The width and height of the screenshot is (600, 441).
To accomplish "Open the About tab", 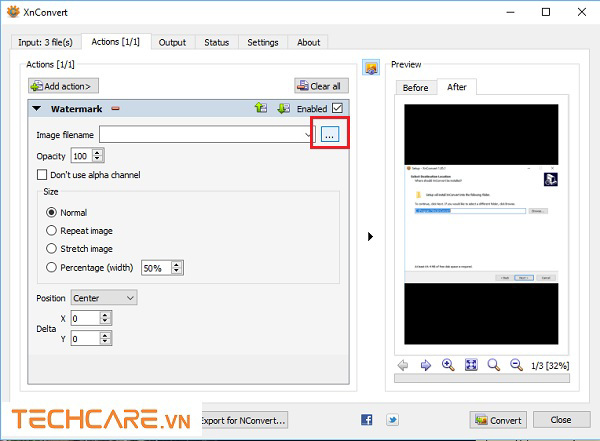I will [308, 42].
